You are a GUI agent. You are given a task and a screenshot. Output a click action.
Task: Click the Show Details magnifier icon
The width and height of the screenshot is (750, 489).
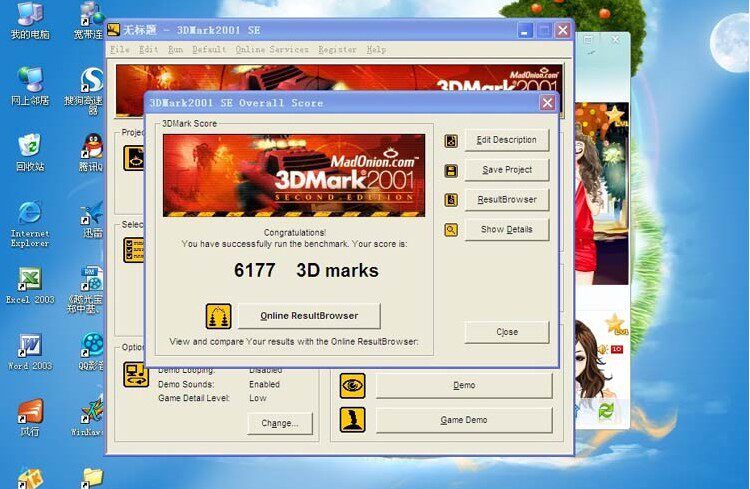tap(451, 230)
